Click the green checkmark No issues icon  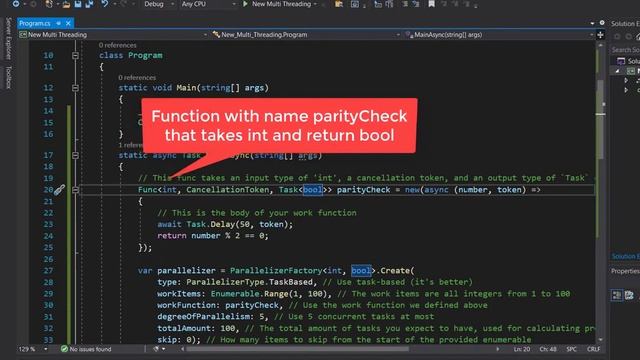[x=64, y=349]
